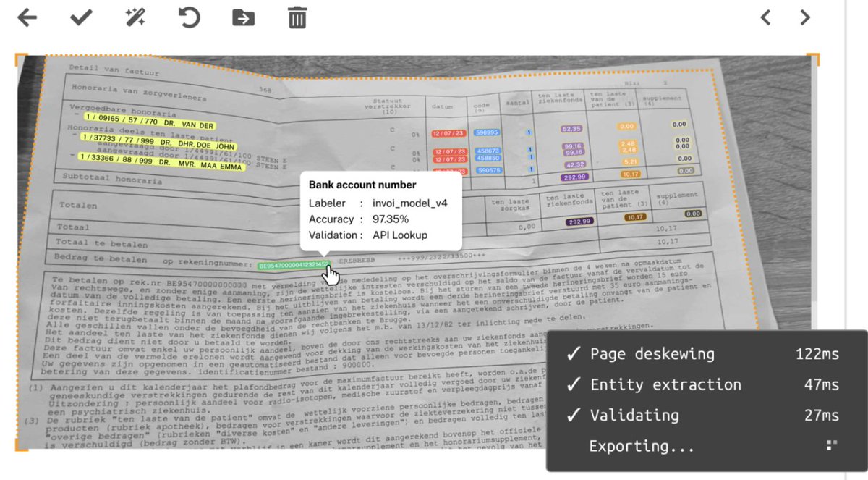Click 'Detail van factuur' document heading
This screenshot has height=480, width=868.
114,69
